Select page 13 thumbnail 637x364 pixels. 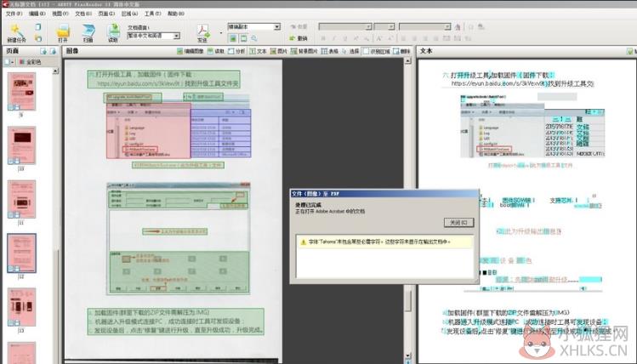pyautogui.click(x=21, y=307)
